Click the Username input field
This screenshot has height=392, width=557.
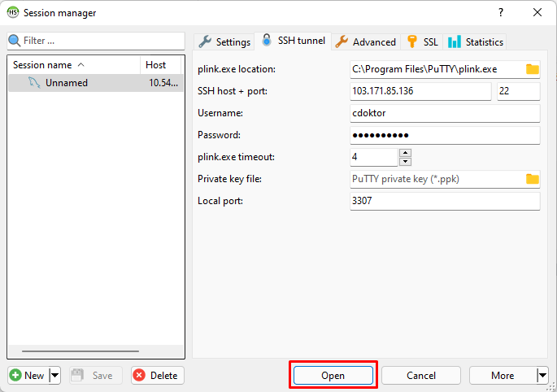coord(444,113)
